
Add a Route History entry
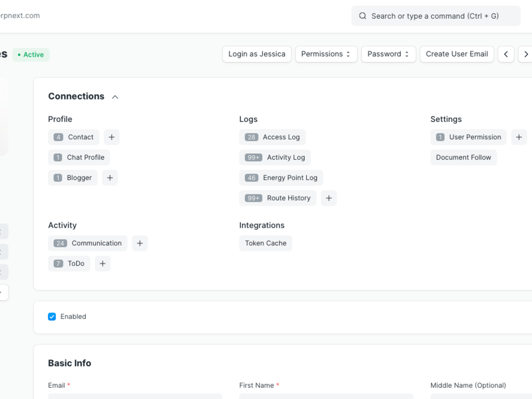(x=328, y=198)
